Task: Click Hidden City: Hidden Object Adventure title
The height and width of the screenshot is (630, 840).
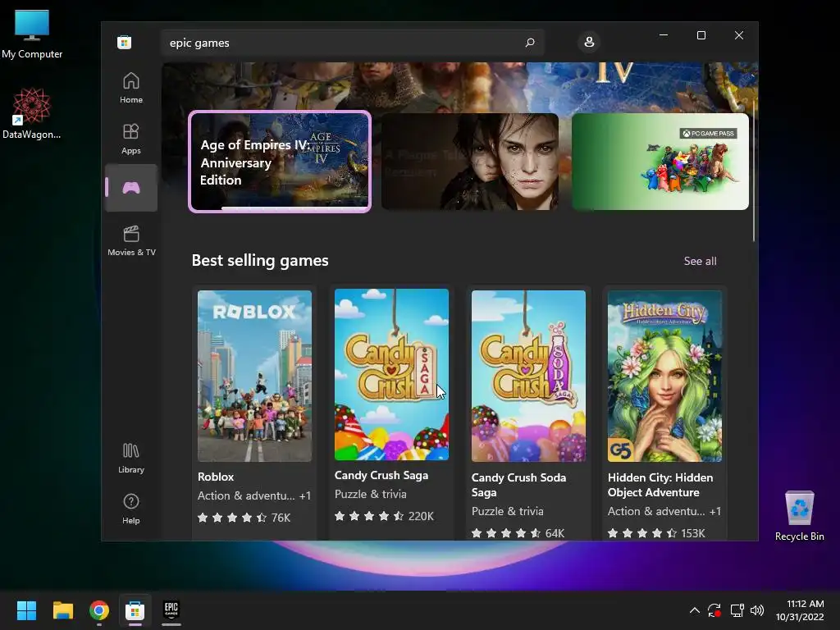Action: tap(660, 485)
